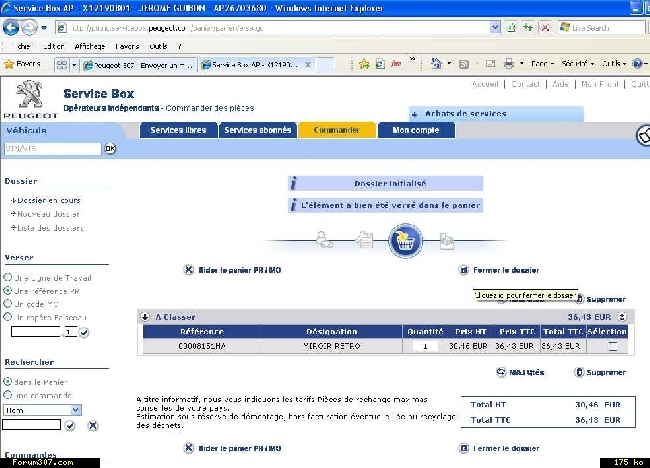The width and height of the screenshot is (650, 468).
Task: Click the Live Search box
Action: 601,28
